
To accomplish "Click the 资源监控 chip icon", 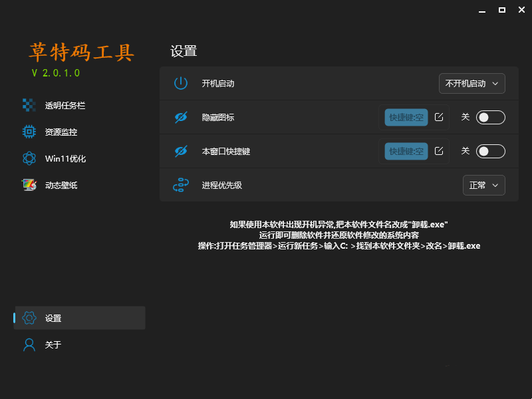I will click(x=29, y=132).
